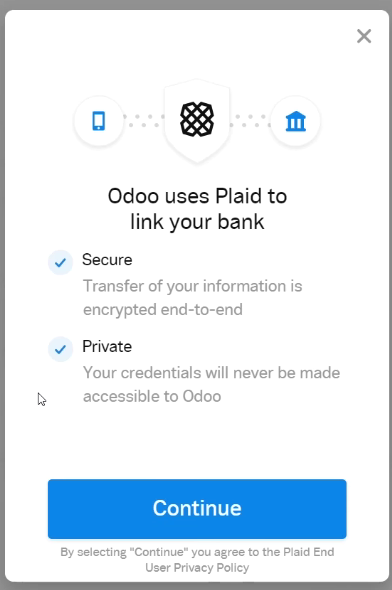Click the gray backdrop above the dialog
This screenshot has width=392, height=590.
pyautogui.click(x=196, y=4)
